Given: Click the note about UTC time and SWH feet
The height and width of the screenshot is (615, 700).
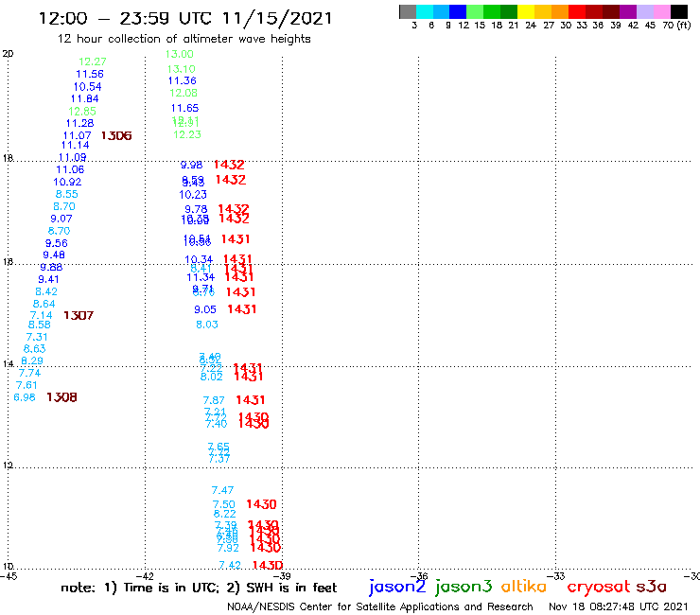Looking at the screenshot, I should point(199,588).
